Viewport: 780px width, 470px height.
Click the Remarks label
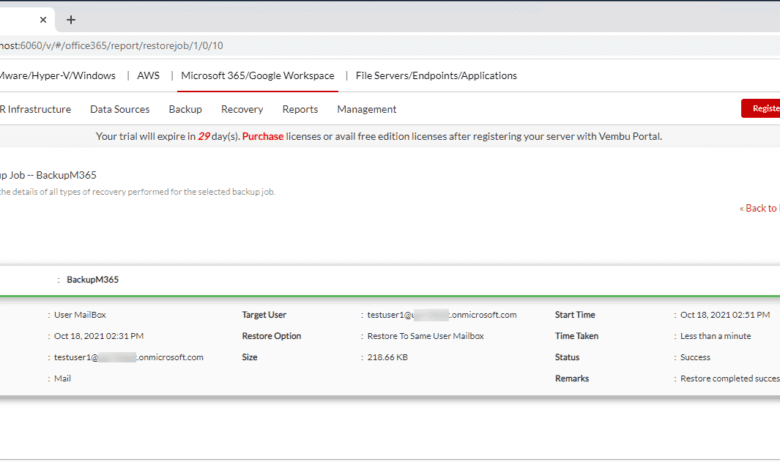(x=572, y=378)
